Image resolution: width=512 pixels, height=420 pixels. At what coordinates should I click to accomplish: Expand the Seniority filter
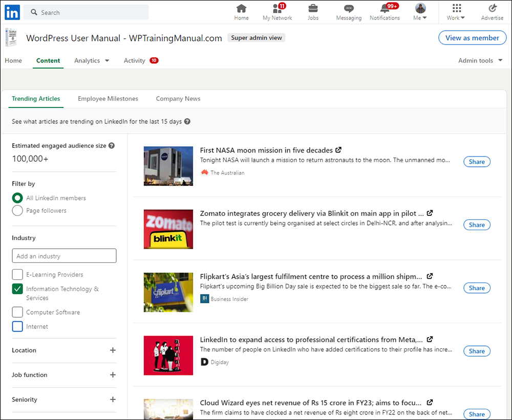coord(113,400)
